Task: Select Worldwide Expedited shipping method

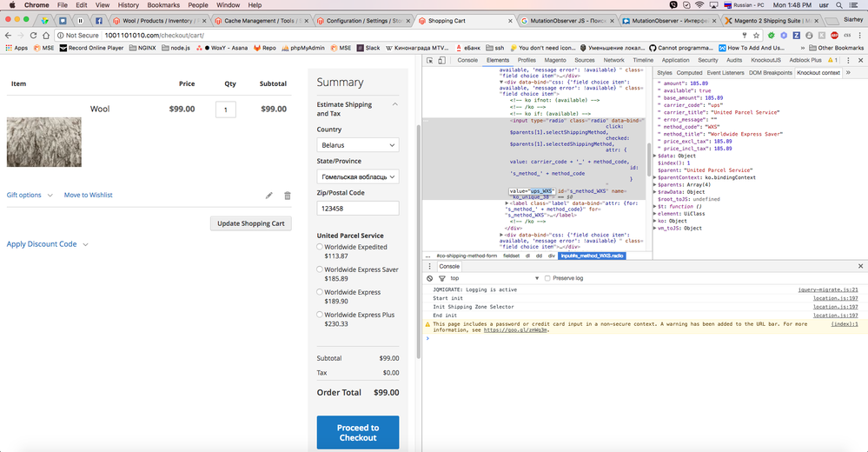Action: coord(320,247)
